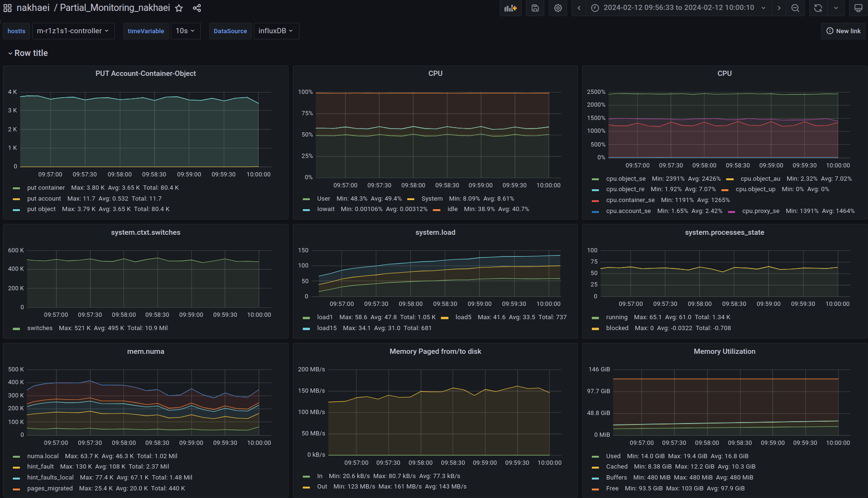The height and width of the screenshot is (498, 868).
Task: Refresh the dashboard
Action: coord(818,8)
